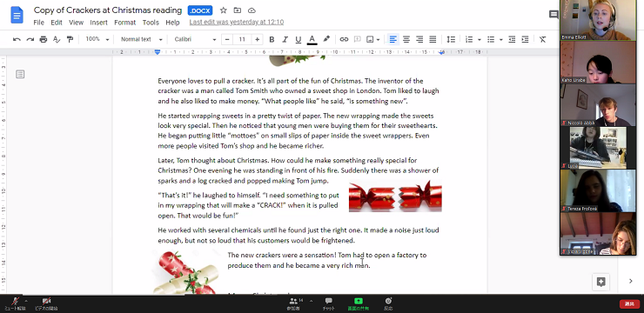Open View menu

pos(76,23)
